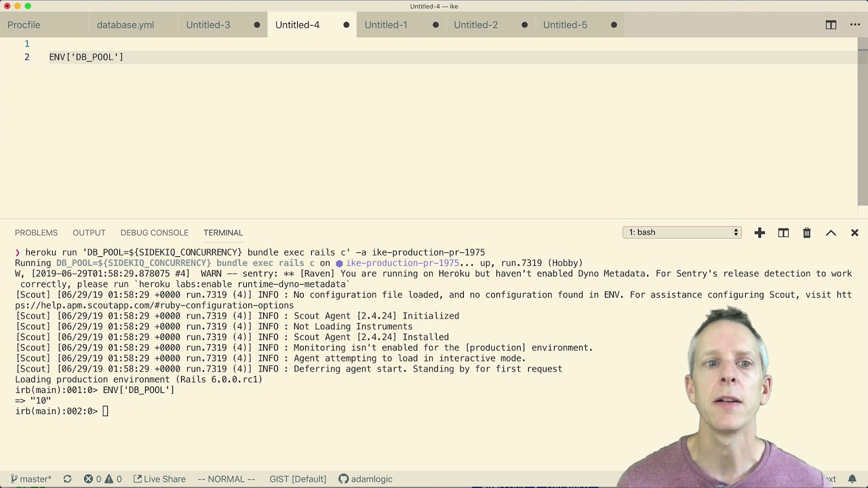Screen dimensions: 868x488
Task: Click line 2 ENV['DB_POOL'] in the editor
Action: pos(86,57)
